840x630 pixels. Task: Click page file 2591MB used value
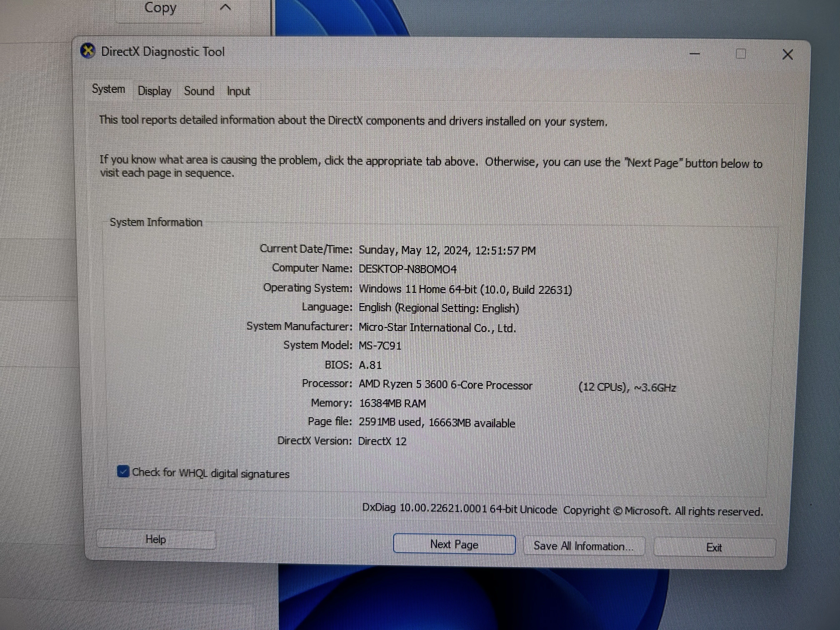coord(437,423)
